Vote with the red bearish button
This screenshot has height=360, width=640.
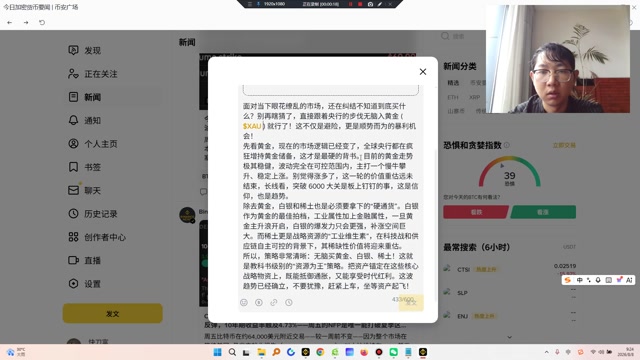[x=476, y=212]
